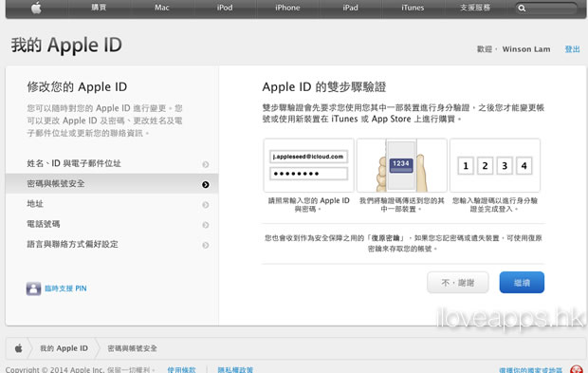
Task: Click the Apple ID 的雙步驟驗證 heading
Action: [x=324, y=86]
